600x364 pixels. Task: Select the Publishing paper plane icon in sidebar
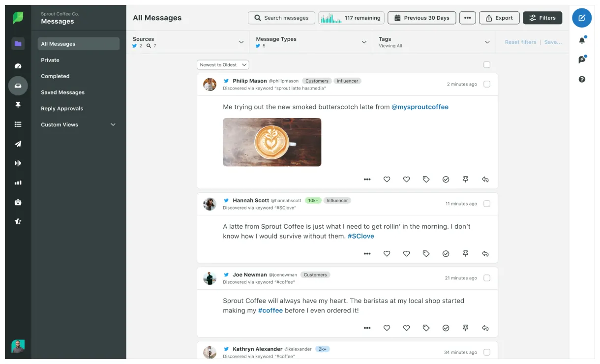[18, 144]
